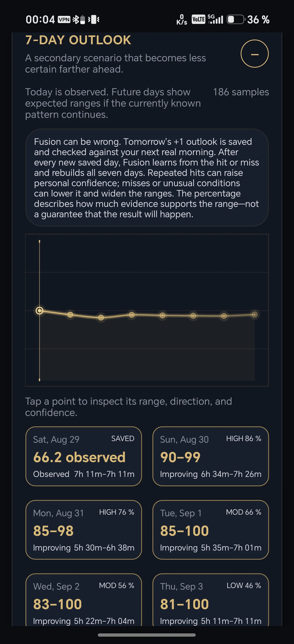This screenshot has width=294, height=644.
Task: Select the Tue, Sep 1 85–100 card
Action: [x=211, y=530]
